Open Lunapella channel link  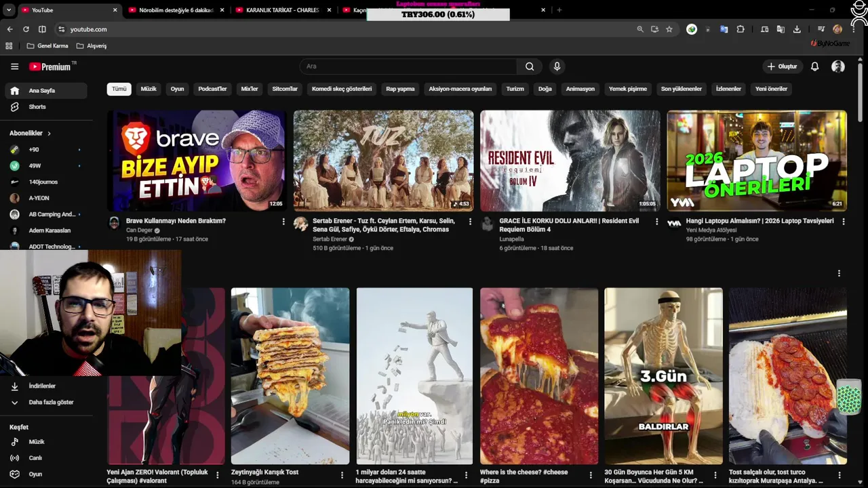(513, 239)
